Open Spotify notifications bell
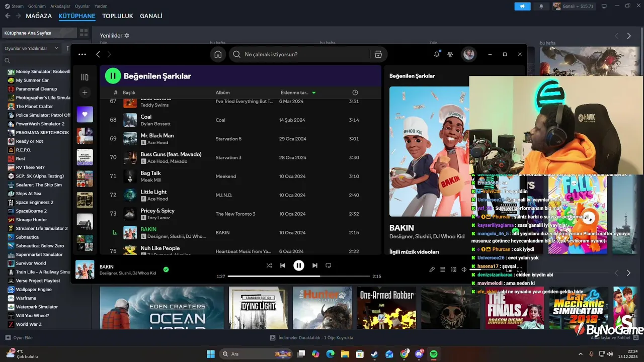The width and height of the screenshot is (644, 362). (437, 54)
